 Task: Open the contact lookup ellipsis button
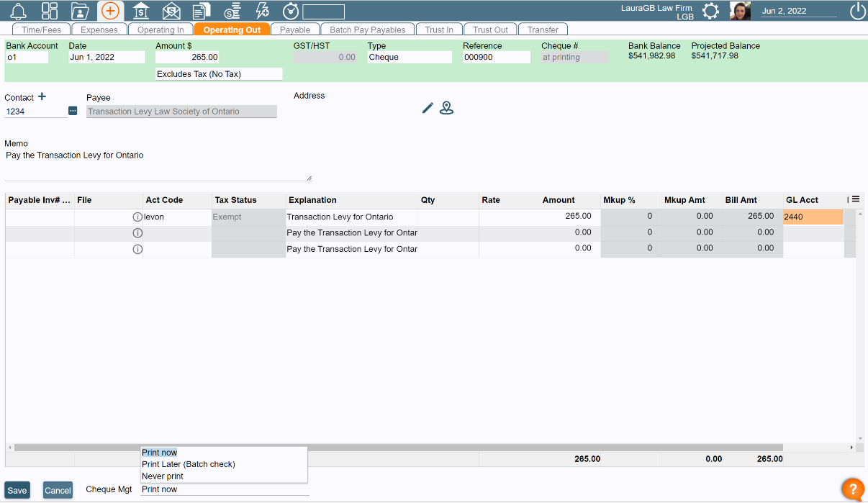pyautogui.click(x=73, y=111)
